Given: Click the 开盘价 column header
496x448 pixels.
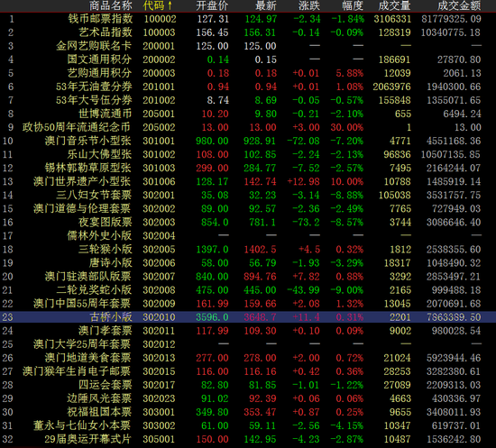Looking at the screenshot, I should pyautogui.click(x=212, y=5).
